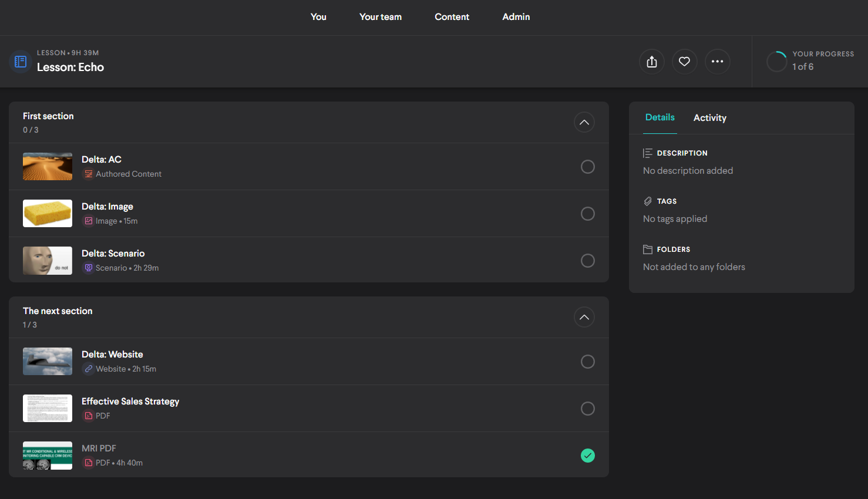Uncheck the completed MRI PDF checkmark
The width and height of the screenshot is (868, 499).
[x=587, y=456]
